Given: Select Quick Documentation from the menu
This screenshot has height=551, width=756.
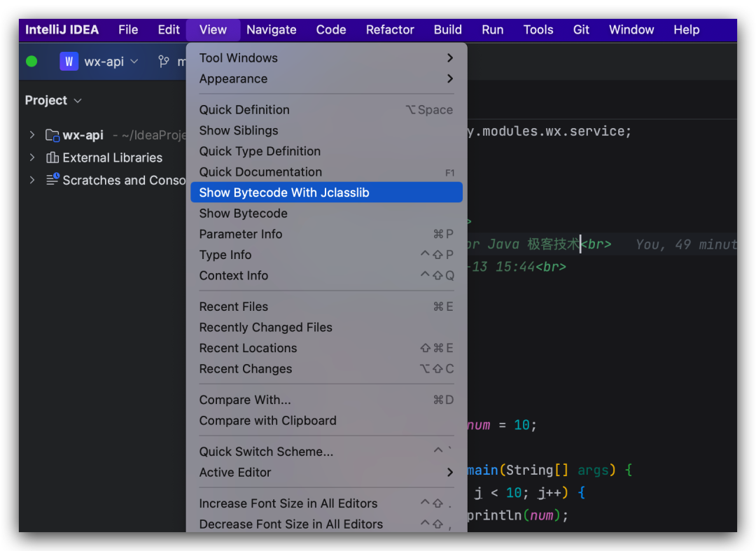Looking at the screenshot, I should click(x=260, y=172).
